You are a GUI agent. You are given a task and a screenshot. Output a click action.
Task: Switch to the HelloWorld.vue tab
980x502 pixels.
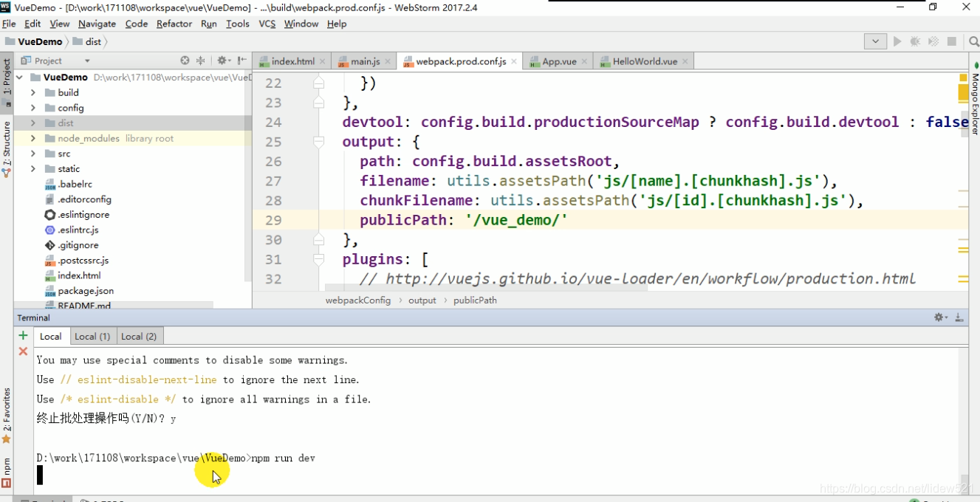(x=645, y=61)
